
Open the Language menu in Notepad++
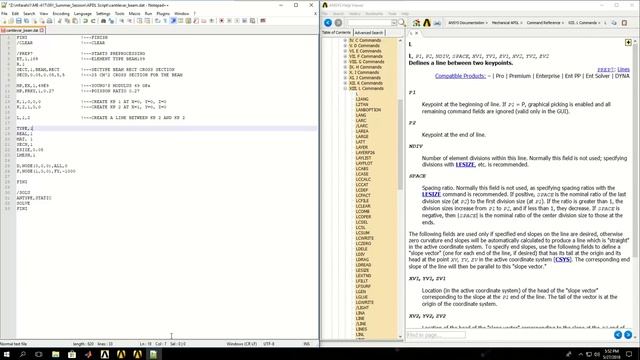point(82,13)
